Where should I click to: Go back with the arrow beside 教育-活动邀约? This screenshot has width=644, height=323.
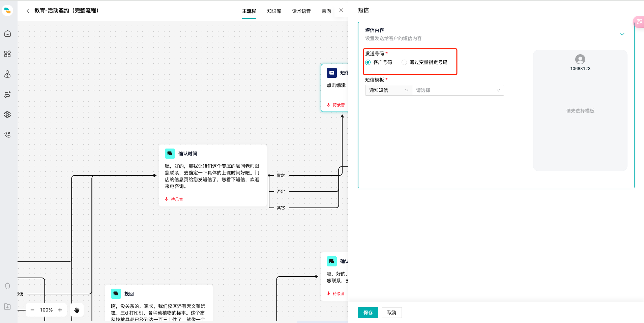point(28,11)
